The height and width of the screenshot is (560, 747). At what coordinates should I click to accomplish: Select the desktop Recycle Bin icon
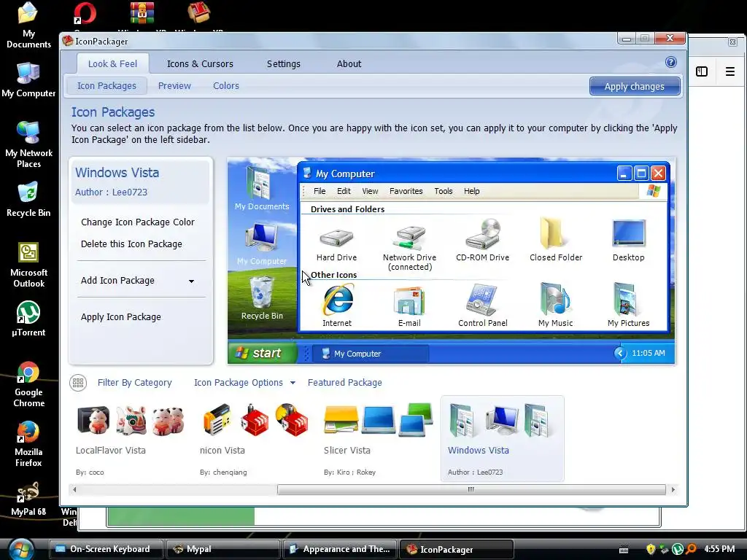coord(28,200)
